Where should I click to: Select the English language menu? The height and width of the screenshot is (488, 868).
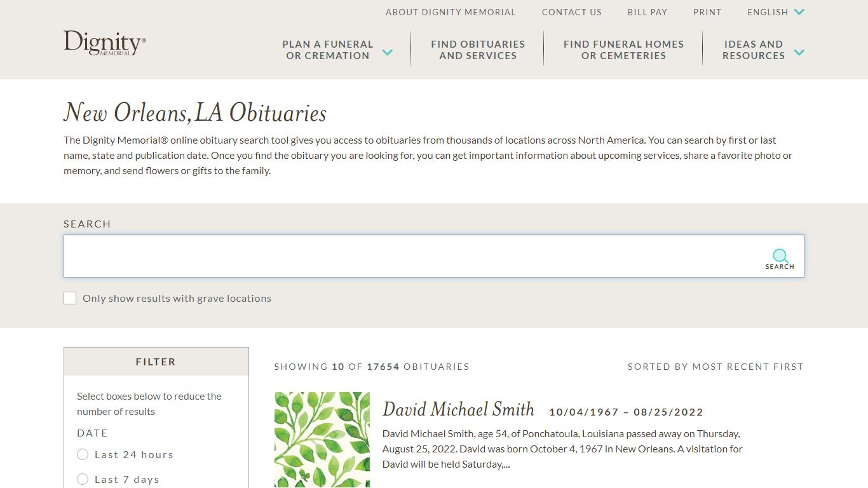[x=768, y=12]
